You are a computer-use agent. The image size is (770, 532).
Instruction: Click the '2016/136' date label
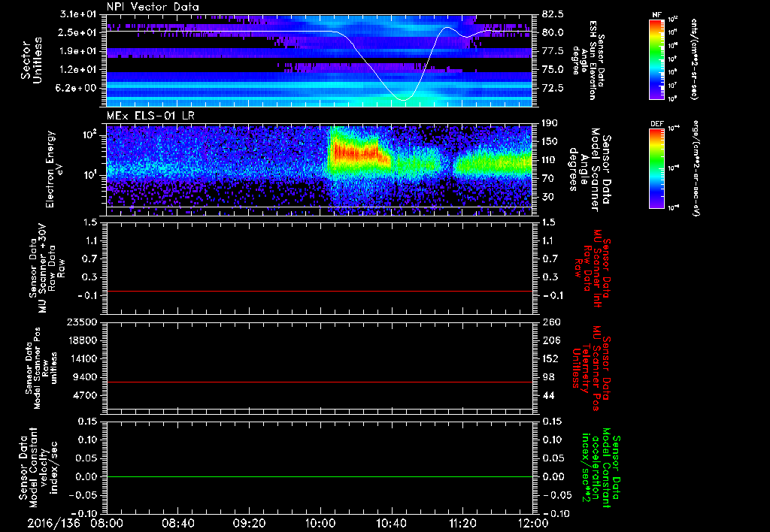pos(53,523)
